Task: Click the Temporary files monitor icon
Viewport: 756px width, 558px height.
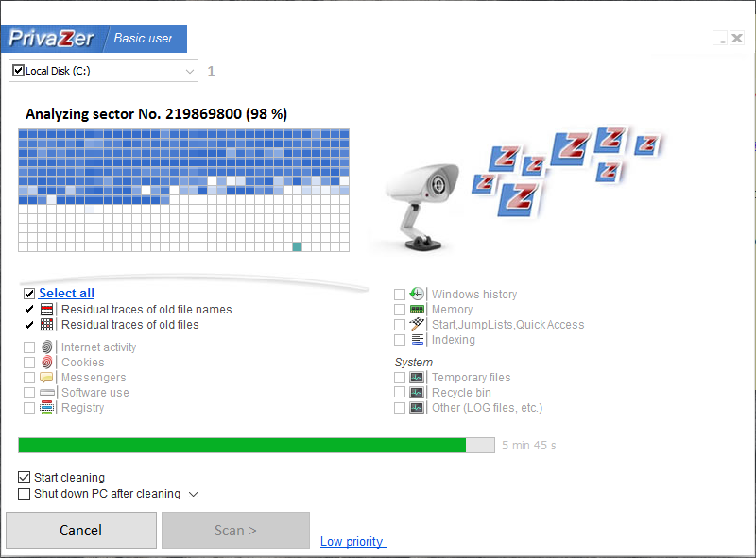Action: (417, 378)
